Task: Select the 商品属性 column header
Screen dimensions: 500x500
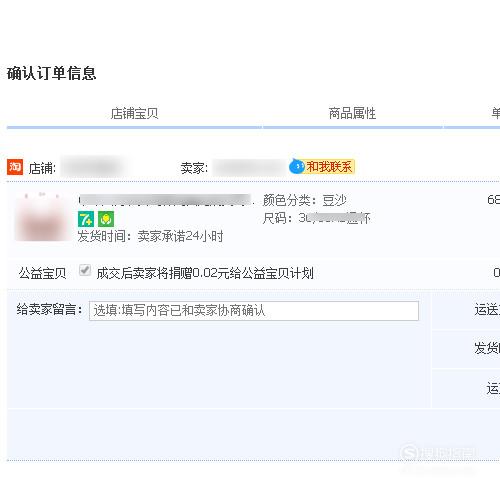Action: [x=352, y=113]
